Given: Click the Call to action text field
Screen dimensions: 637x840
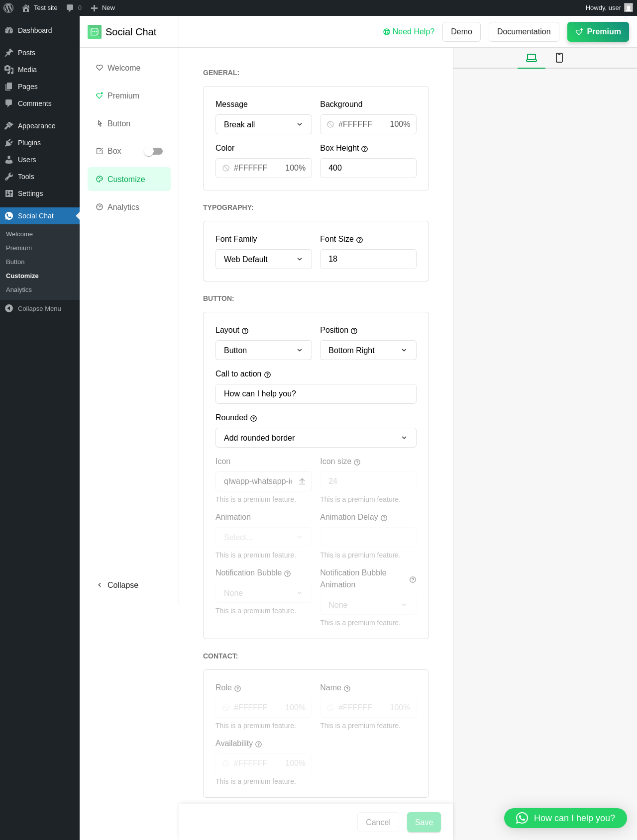Looking at the screenshot, I should point(316,394).
